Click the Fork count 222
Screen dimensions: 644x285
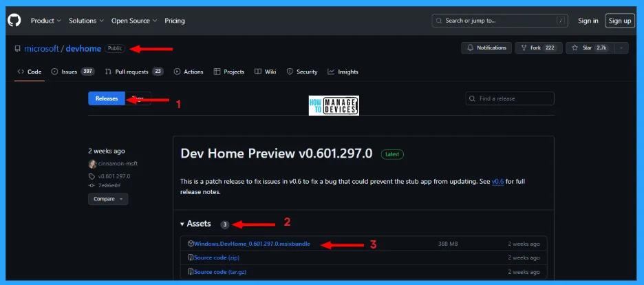point(550,47)
